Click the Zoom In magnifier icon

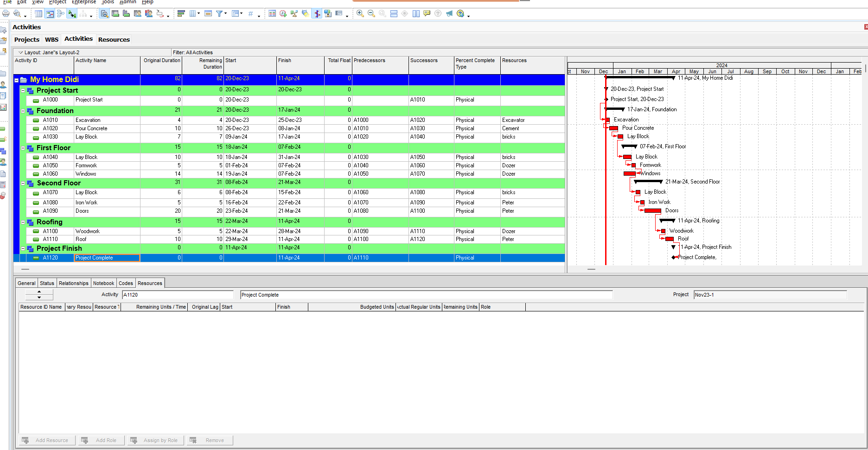tap(360, 13)
